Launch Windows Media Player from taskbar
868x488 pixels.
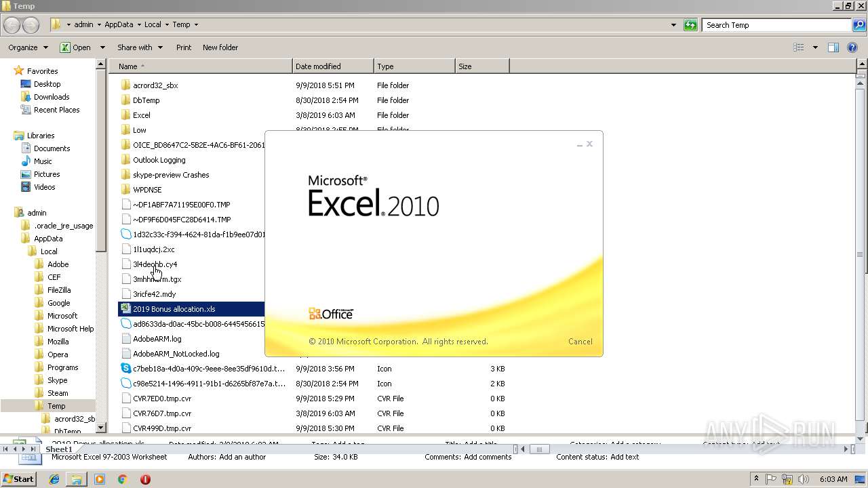coord(100,479)
